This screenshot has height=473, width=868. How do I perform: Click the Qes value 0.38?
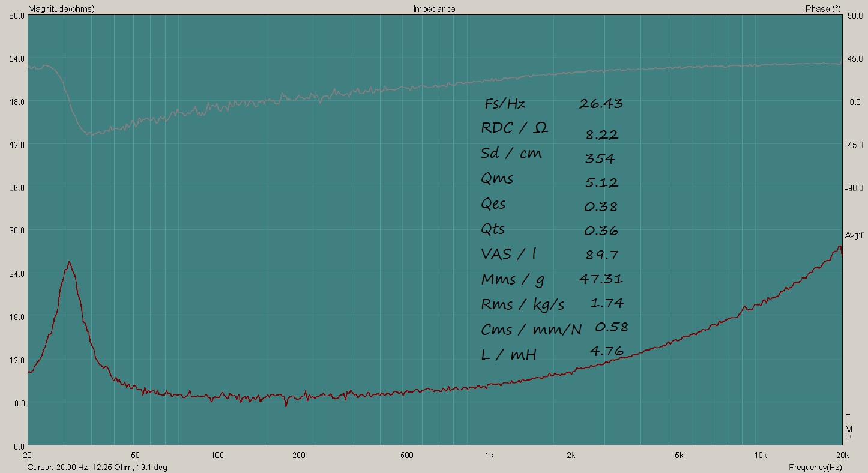click(x=601, y=207)
